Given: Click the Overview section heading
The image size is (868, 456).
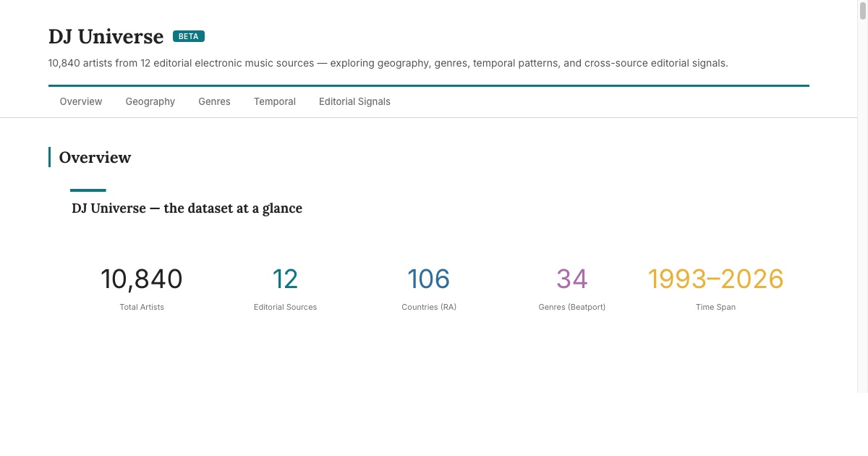Looking at the screenshot, I should click(x=95, y=157).
